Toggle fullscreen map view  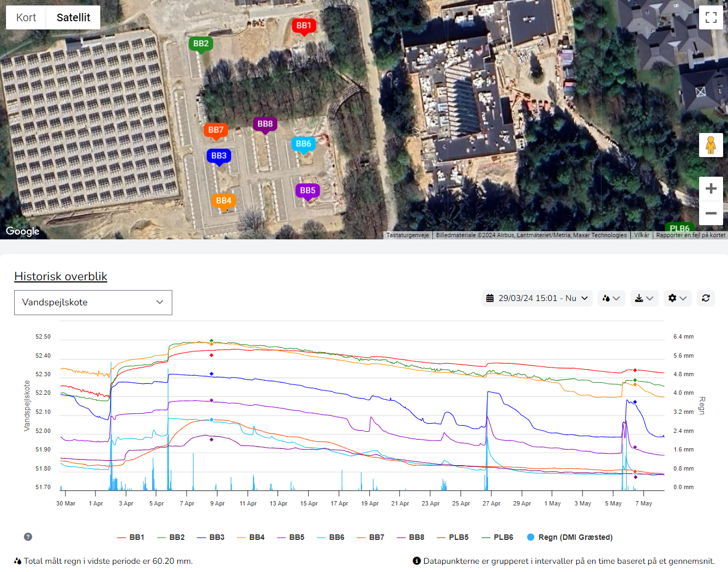[711, 17]
